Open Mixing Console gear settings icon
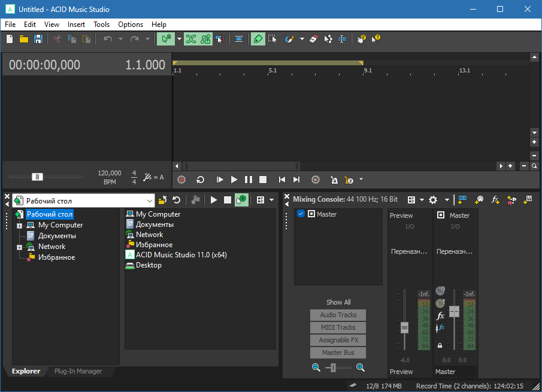The height and width of the screenshot is (392, 542). pos(433,200)
